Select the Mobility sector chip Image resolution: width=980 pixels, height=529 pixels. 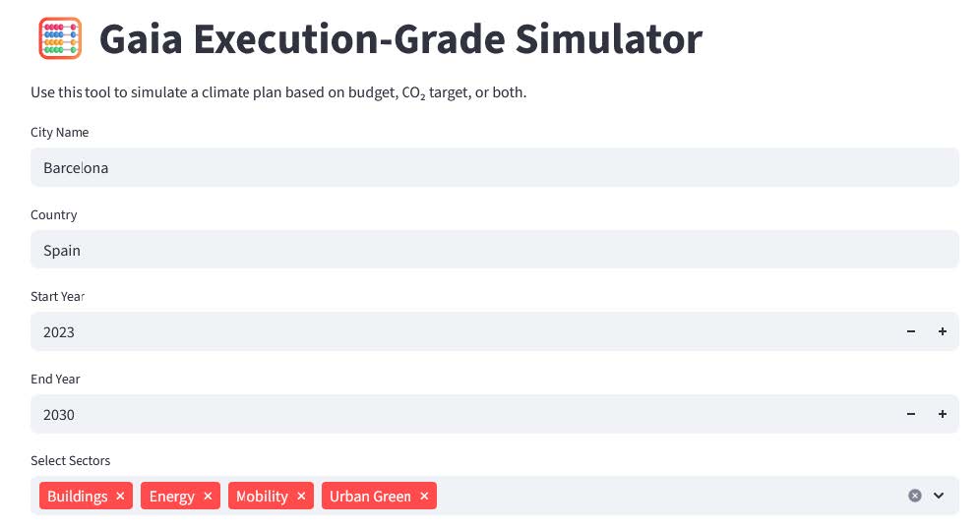[262, 497]
